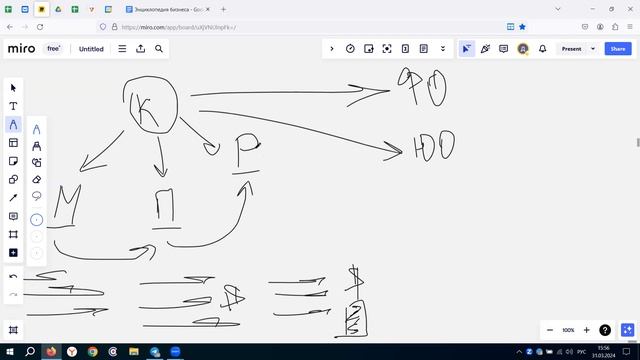Open a new browser tab
The height and width of the screenshot is (360, 640).
coord(223,9)
